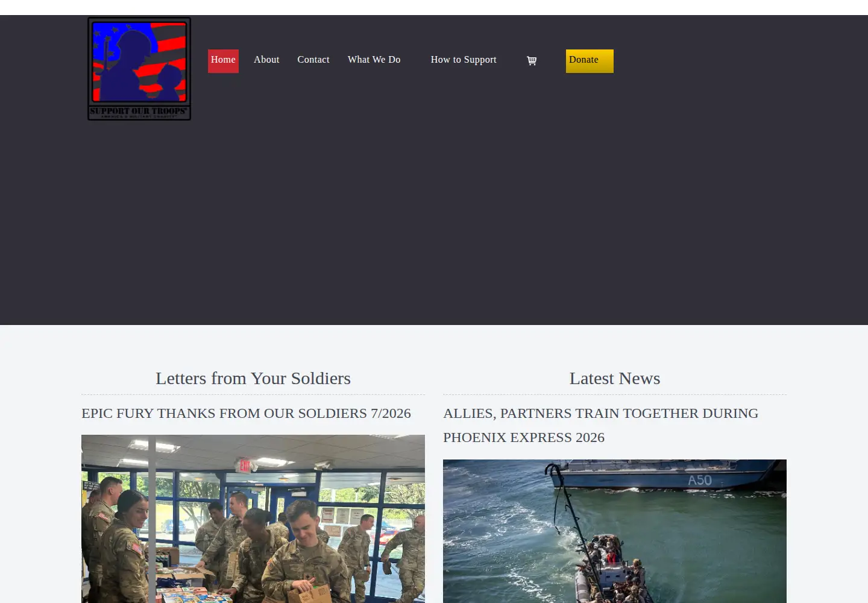Screen dimensions: 868x603
Task: Open the Epic Fury Thanks article link
Action: (246, 413)
